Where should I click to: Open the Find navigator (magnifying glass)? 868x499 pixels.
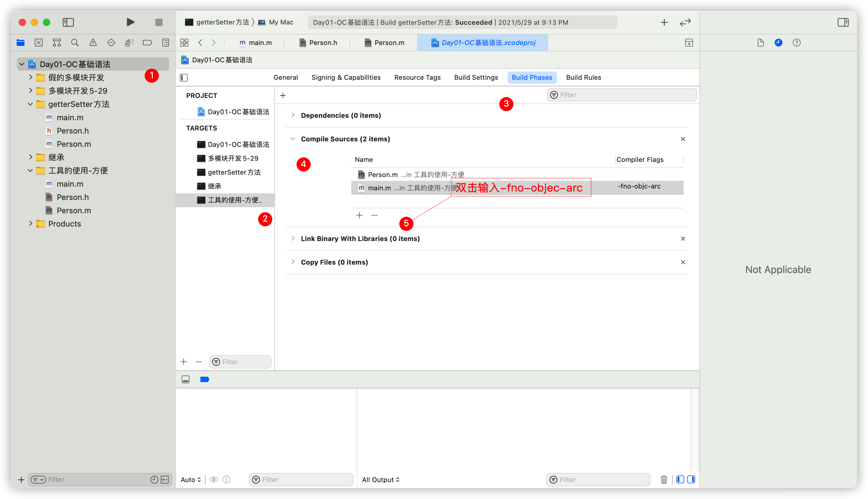click(75, 43)
